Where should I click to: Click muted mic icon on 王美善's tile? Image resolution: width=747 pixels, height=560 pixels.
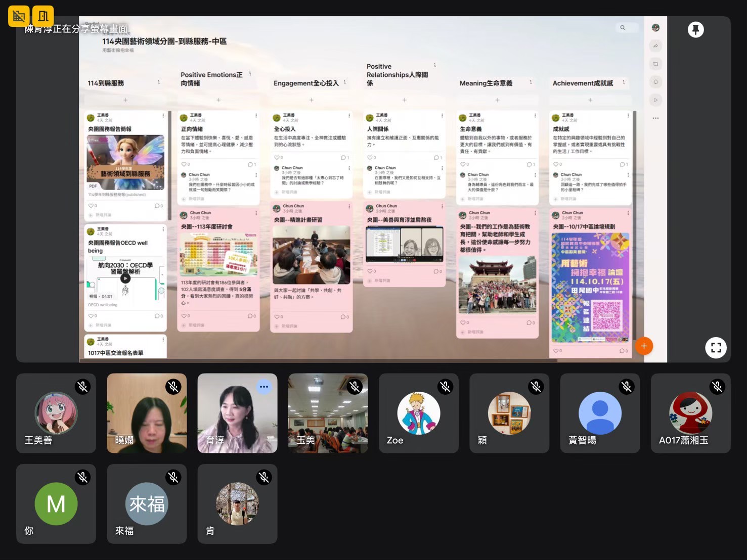pyautogui.click(x=83, y=387)
